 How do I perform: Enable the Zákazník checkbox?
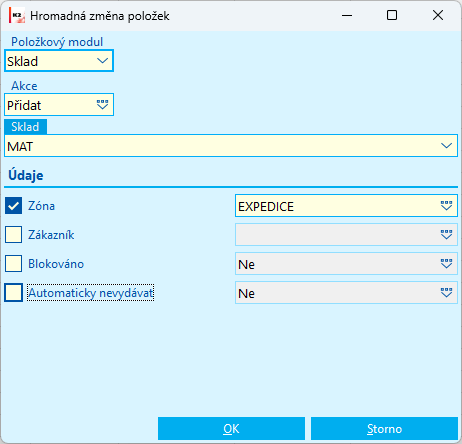14,234
